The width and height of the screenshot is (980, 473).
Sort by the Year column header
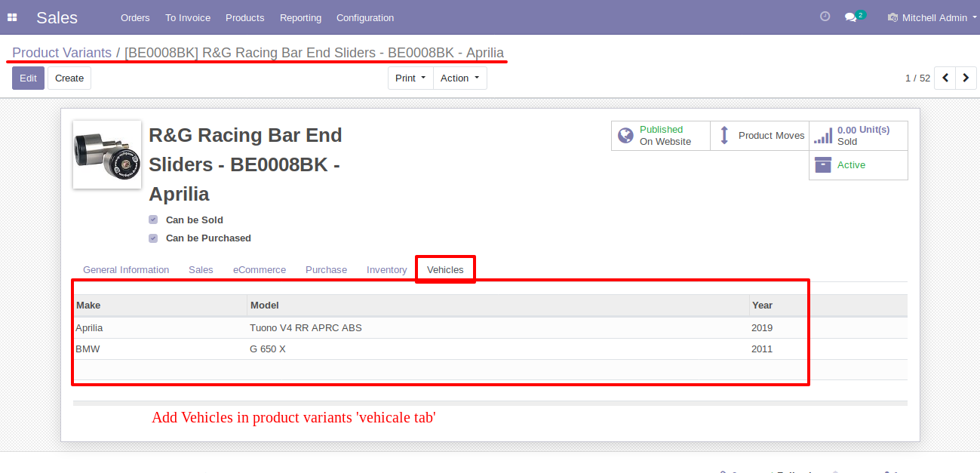[828, 305]
